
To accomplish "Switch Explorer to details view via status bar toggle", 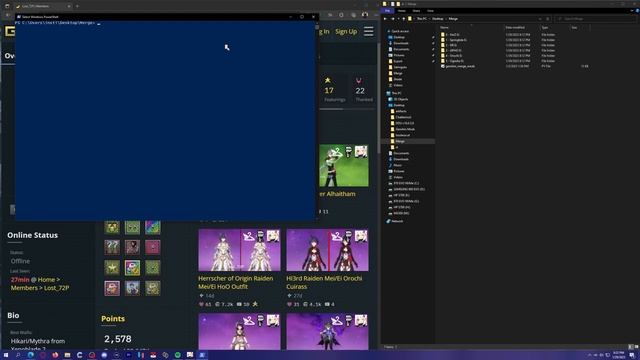I will pyautogui.click(x=631, y=347).
